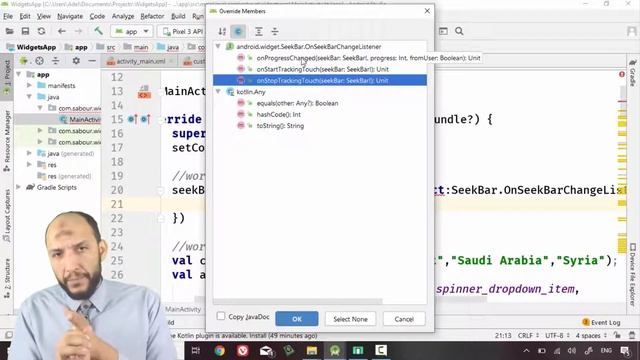Select onProgressChanged method
This screenshot has width=640, height=360.
(368, 58)
